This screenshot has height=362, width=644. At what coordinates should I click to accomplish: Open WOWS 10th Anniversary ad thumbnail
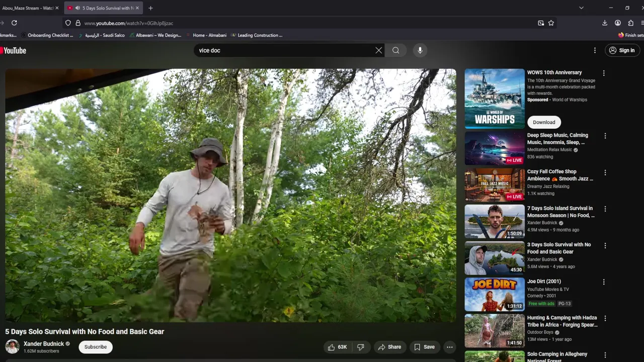tap(495, 99)
